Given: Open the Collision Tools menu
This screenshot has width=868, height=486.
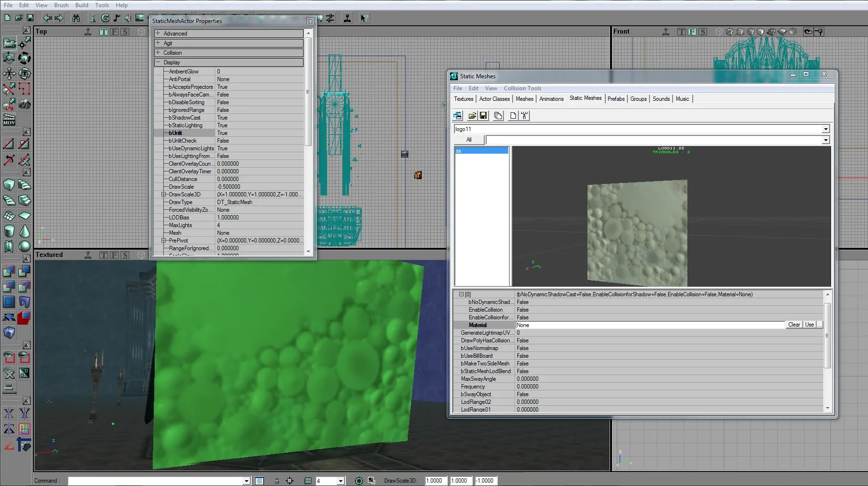Looking at the screenshot, I should click(522, 88).
